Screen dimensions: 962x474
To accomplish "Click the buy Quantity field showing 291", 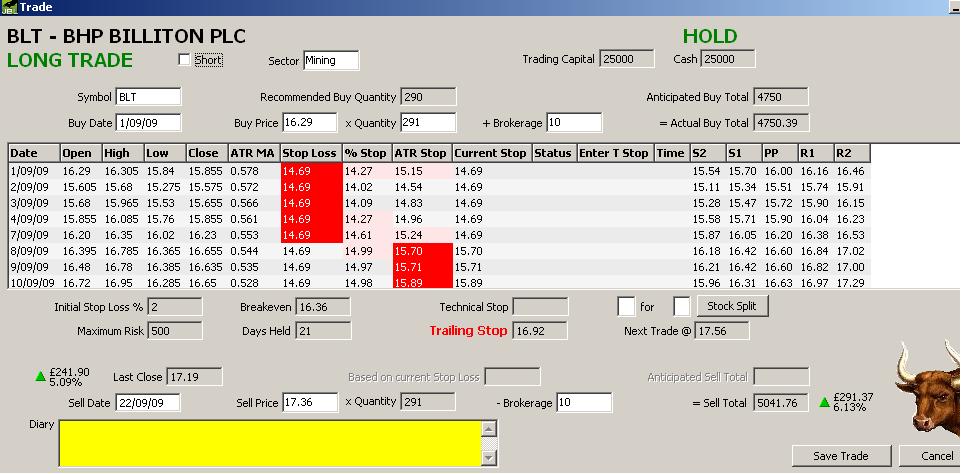I will pos(428,123).
